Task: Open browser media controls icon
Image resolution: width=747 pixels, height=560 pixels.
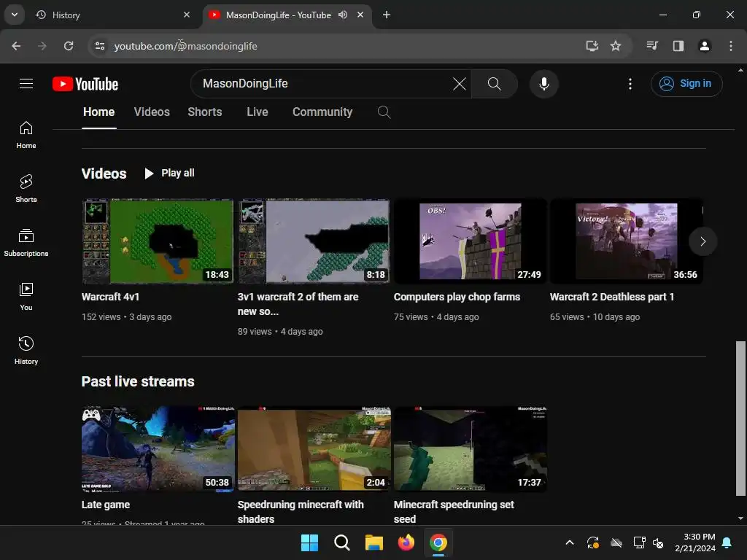Action: point(652,46)
